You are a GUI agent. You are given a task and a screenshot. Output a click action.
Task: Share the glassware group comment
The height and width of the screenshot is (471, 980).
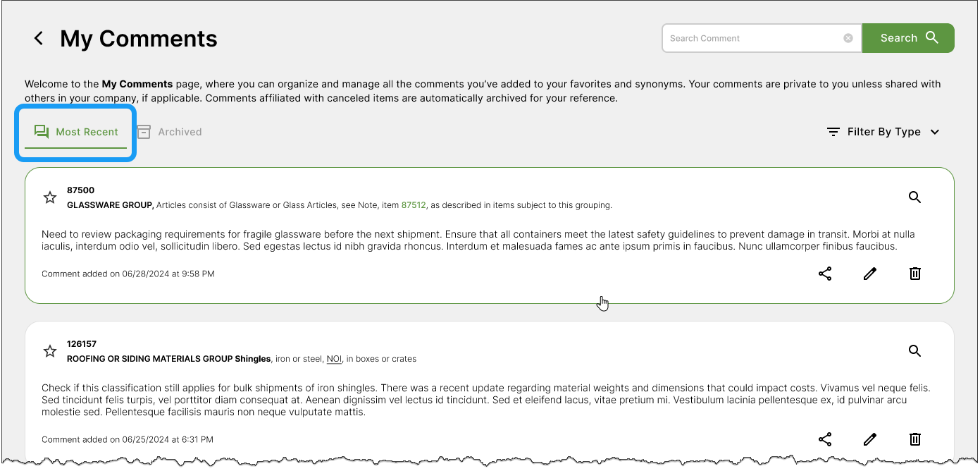click(825, 274)
